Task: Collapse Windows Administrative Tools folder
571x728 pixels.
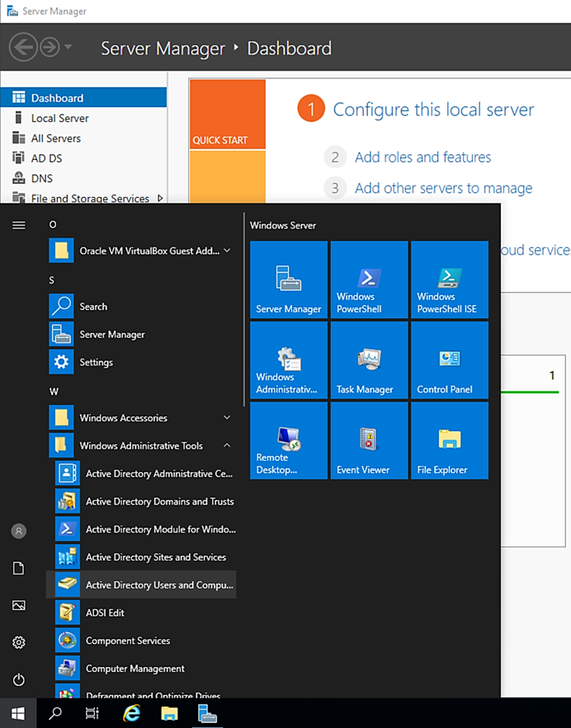Action: click(x=227, y=446)
